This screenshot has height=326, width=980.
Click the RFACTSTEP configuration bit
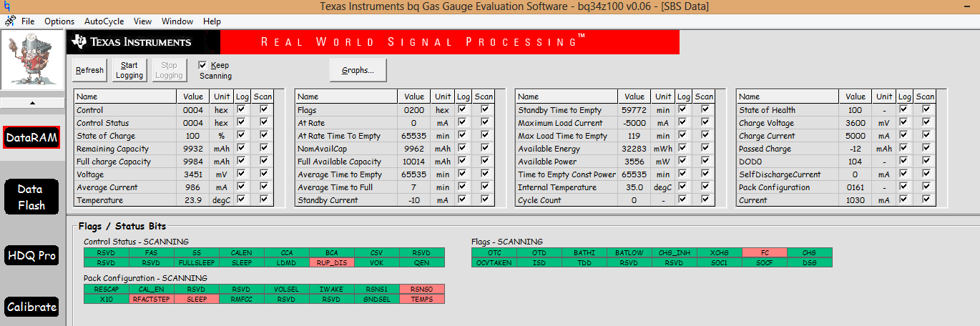[152, 299]
